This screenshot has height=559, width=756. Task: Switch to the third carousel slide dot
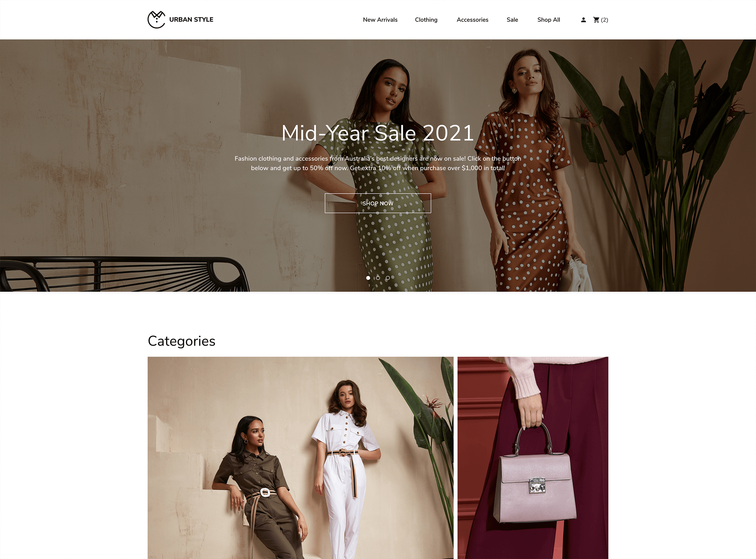[388, 278]
